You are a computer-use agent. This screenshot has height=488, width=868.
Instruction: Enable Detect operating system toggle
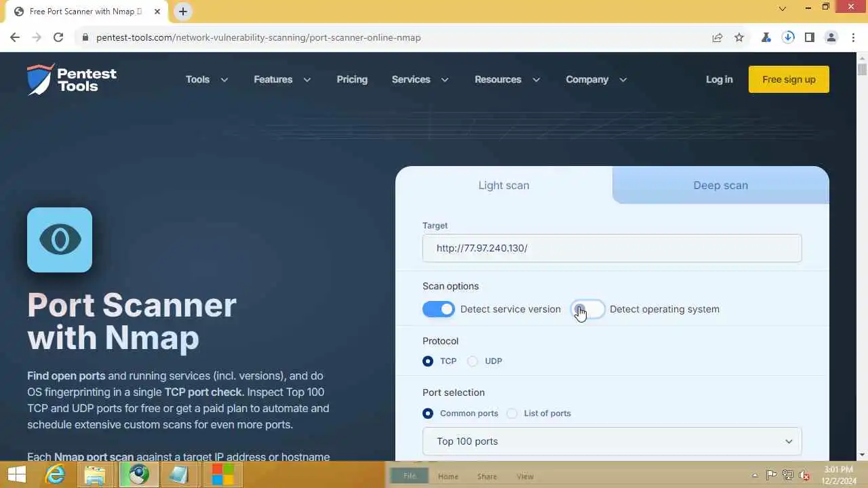[x=588, y=309]
